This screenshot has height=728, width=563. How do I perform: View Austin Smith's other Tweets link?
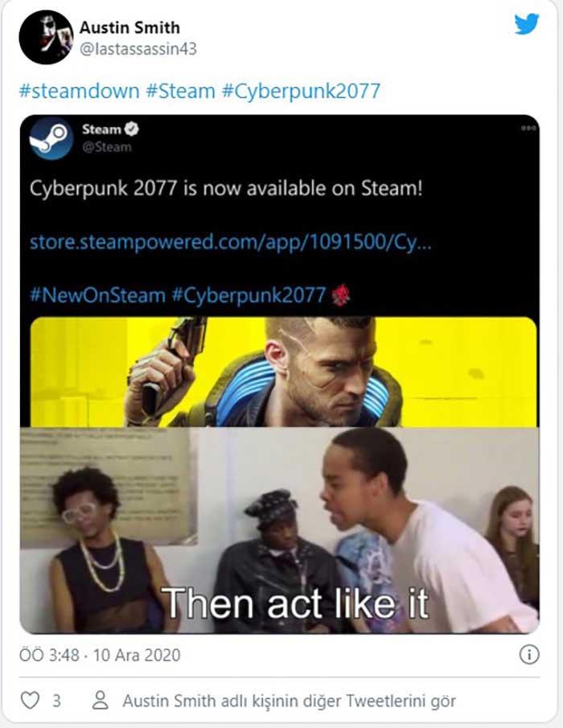coord(290,701)
